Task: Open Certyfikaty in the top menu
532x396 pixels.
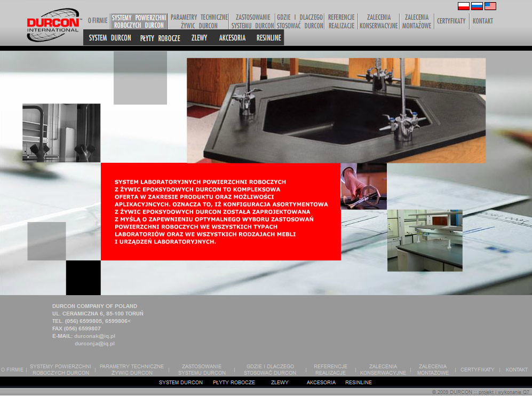Action: (x=451, y=21)
